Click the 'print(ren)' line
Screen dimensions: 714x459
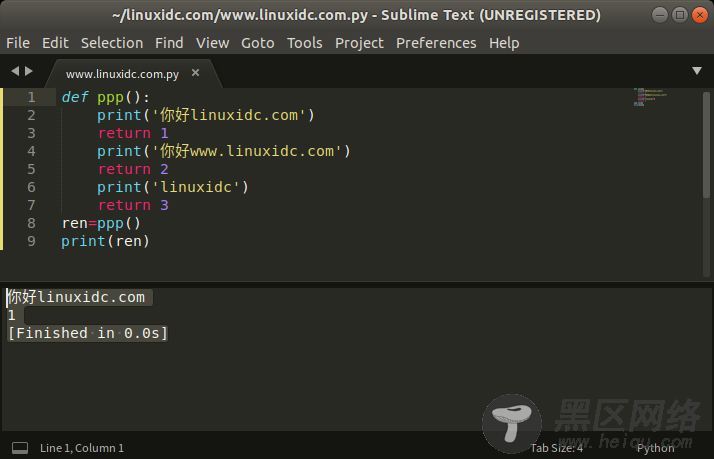point(106,241)
